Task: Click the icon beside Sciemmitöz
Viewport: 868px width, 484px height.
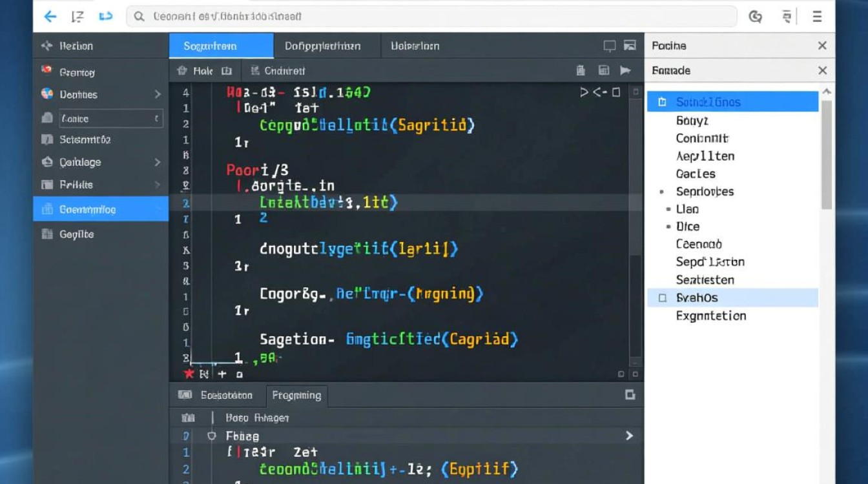Action: click(46, 139)
